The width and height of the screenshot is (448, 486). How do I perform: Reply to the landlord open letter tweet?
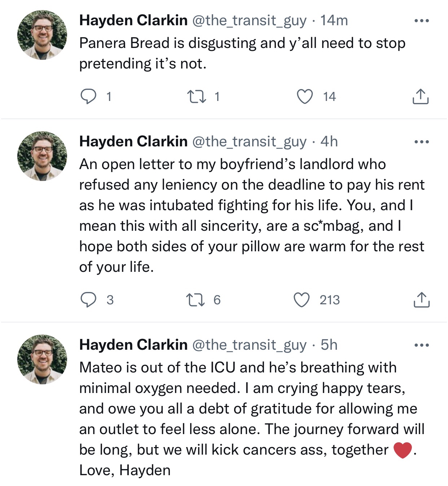pyautogui.click(x=88, y=300)
